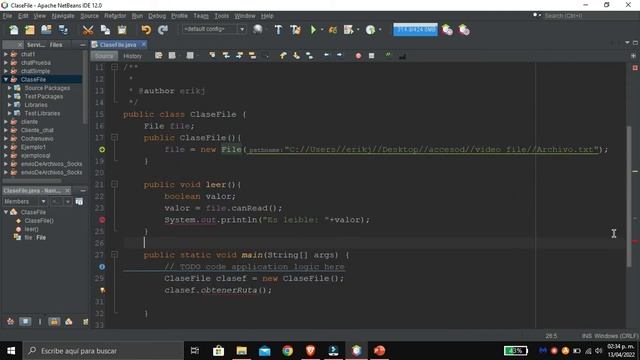This screenshot has height=360, width=640.
Task: Toggle Fully Qualified Names navigator filter
Action: (x=85, y=322)
